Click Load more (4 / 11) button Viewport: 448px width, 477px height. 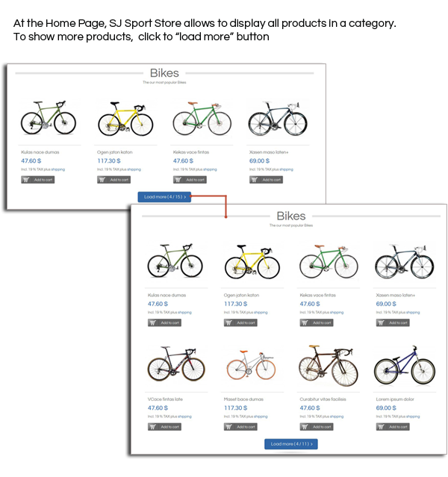290,444
